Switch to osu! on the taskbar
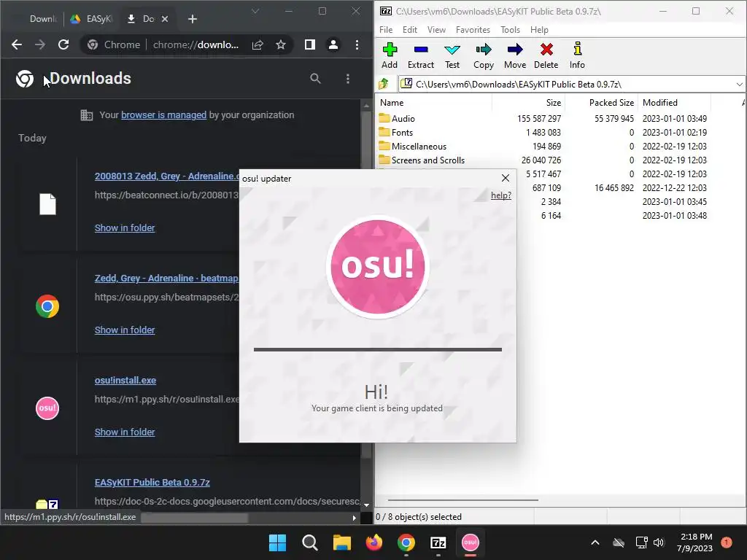 (471, 542)
